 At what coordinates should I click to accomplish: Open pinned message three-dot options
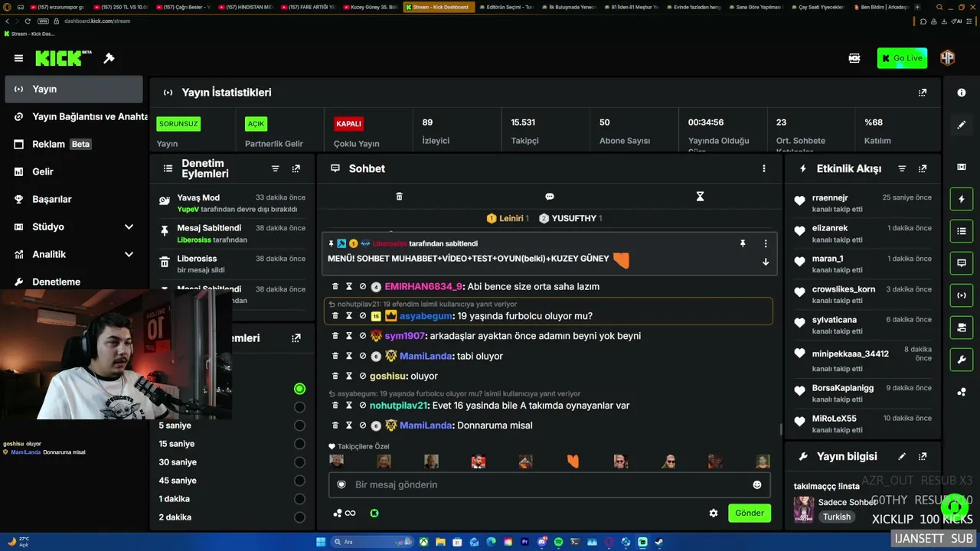point(766,243)
